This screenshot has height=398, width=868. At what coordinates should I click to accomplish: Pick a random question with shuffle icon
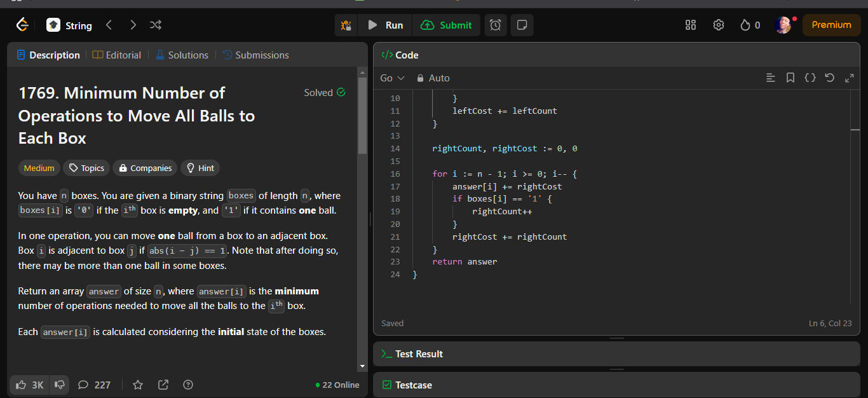click(x=155, y=25)
